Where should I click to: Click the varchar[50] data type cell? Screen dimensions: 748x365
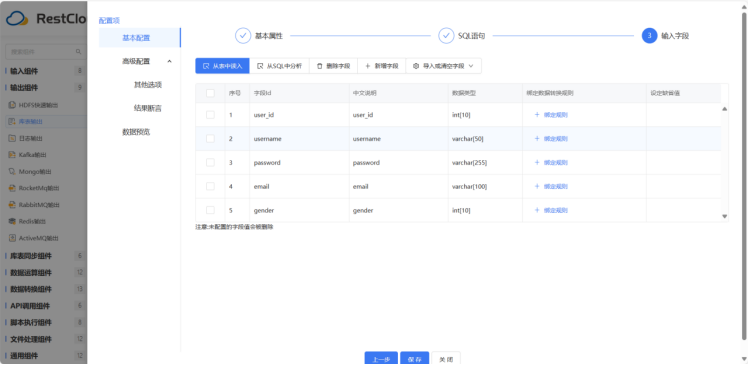coord(485,138)
